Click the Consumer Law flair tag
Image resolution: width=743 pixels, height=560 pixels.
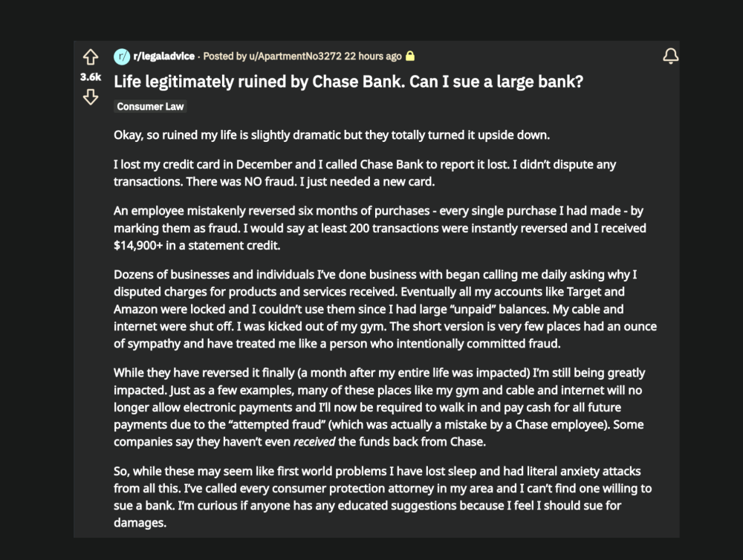click(x=150, y=106)
